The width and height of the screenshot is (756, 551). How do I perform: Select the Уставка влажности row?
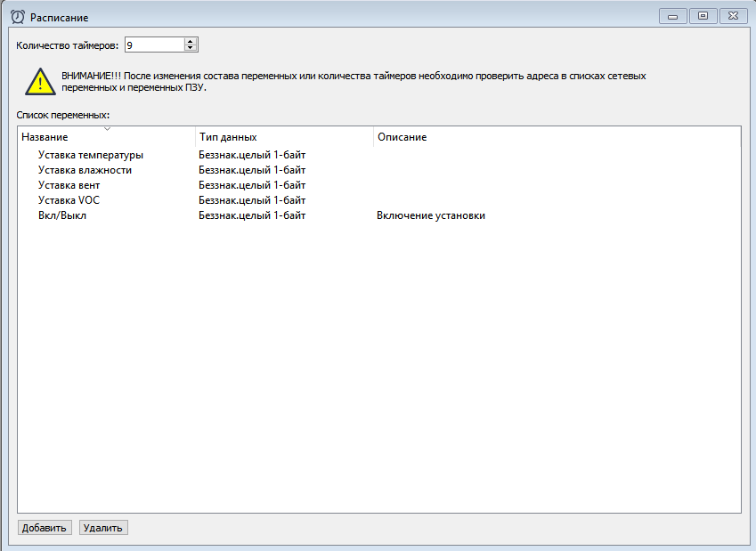pyautogui.click(x=85, y=169)
